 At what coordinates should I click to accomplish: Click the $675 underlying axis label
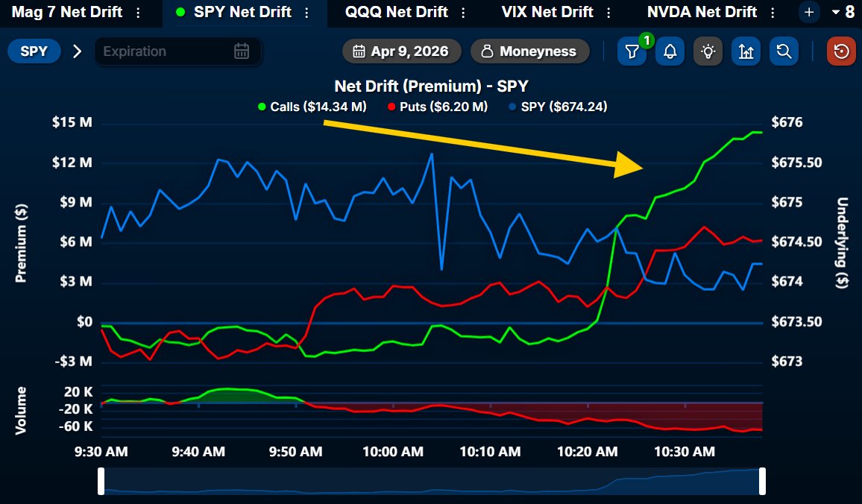(787, 202)
